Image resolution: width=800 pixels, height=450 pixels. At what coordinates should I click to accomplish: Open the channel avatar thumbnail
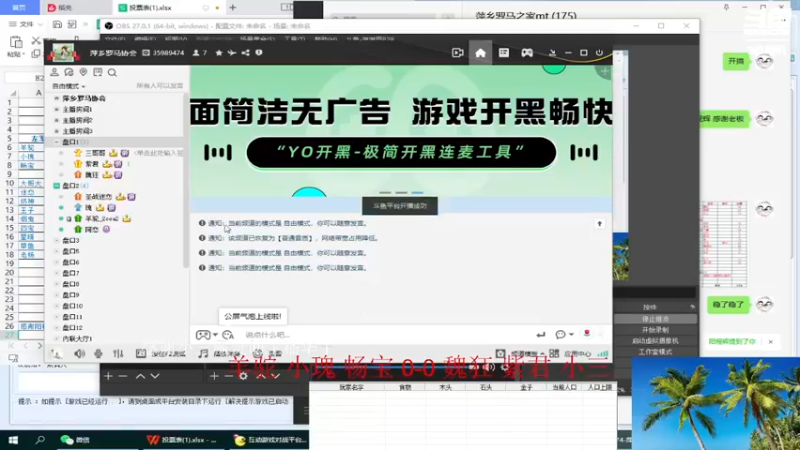pyautogui.click(x=63, y=53)
